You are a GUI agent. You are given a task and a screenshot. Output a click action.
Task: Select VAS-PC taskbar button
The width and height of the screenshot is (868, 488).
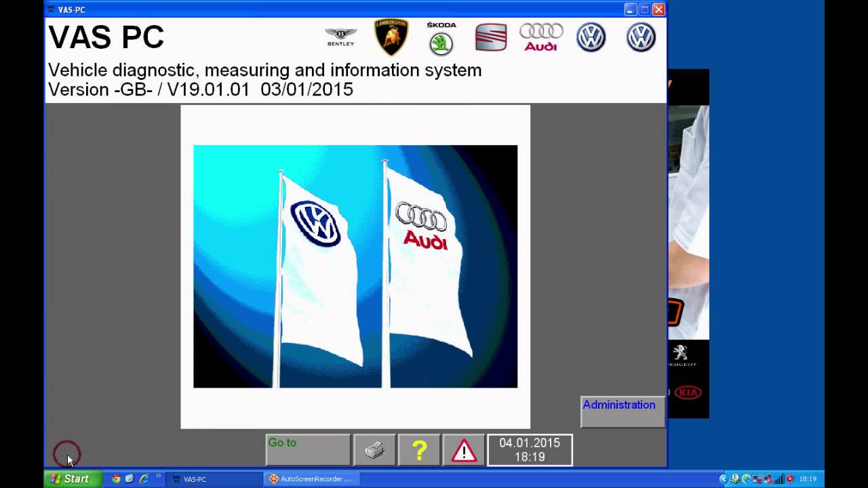coord(214,479)
